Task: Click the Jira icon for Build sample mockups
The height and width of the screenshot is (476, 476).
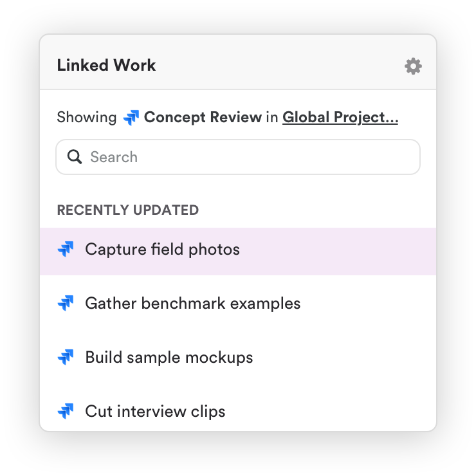Action: coord(66,358)
